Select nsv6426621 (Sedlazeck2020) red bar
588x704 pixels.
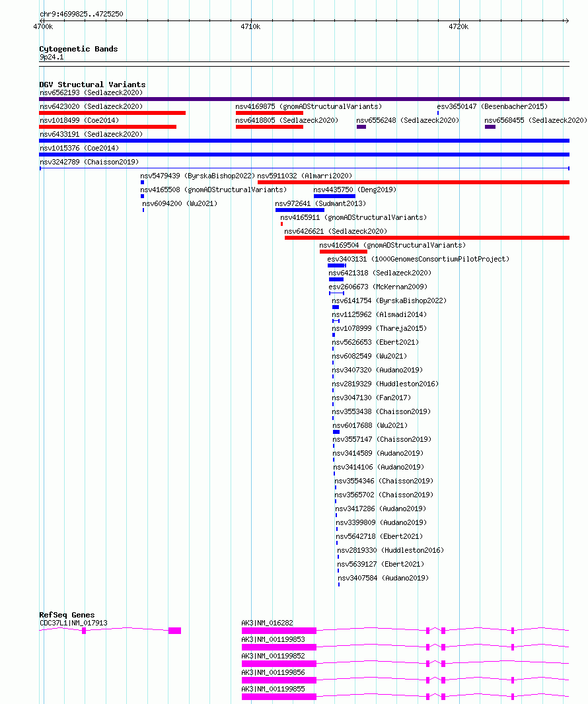click(x=427, y=238)
